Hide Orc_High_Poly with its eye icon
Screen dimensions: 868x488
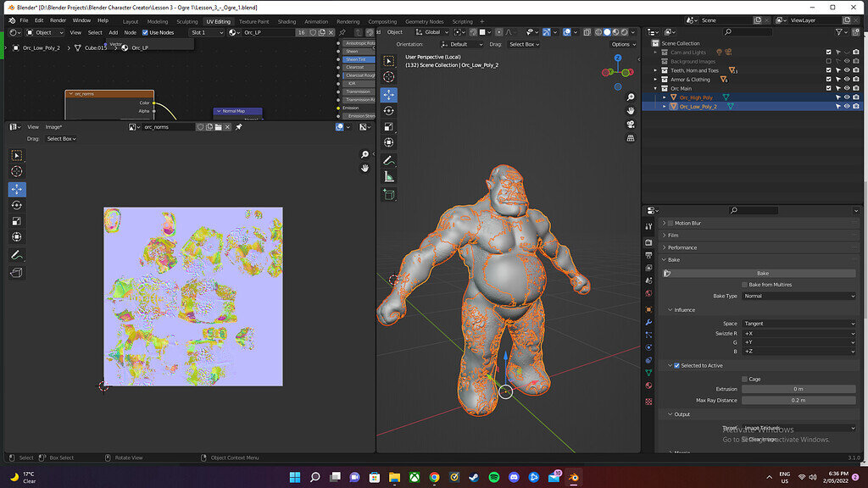tap(847, 97)
